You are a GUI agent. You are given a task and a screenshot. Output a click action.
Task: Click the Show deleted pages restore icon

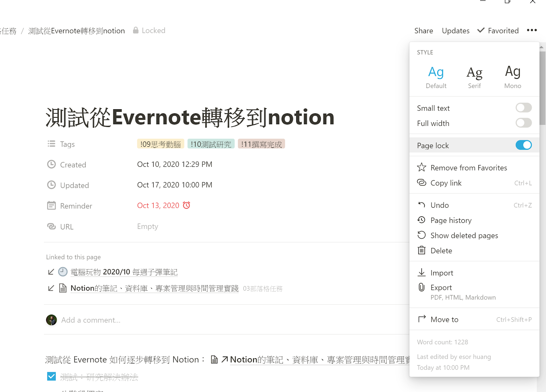(x=421, y=235)
